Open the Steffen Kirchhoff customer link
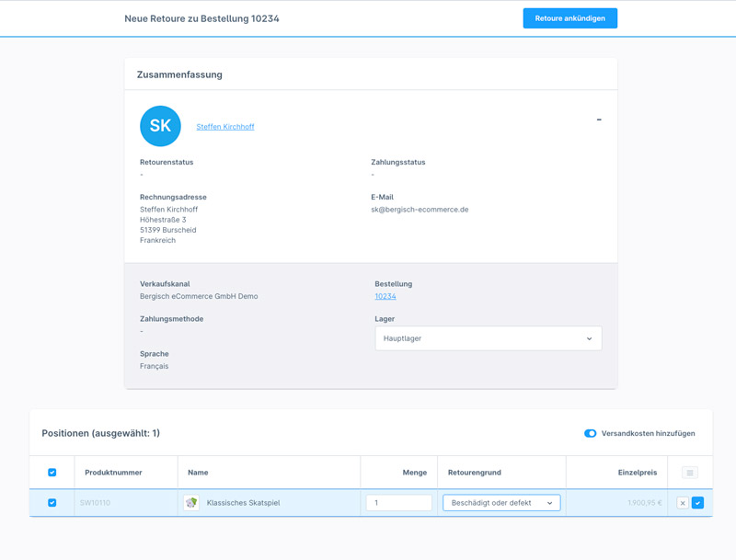Screen dimensions: 736x560 pos(225,127)
